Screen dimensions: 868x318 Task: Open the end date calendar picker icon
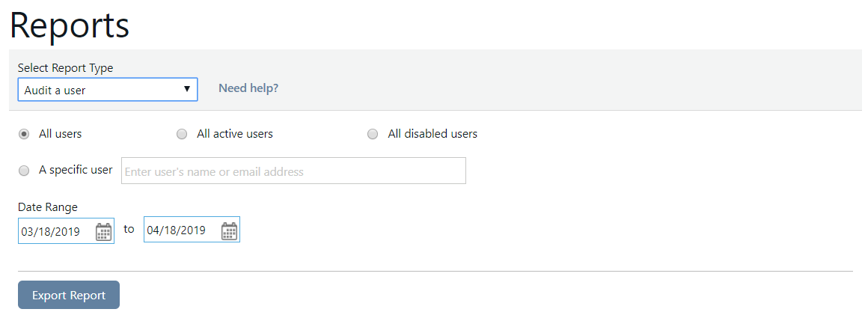[x=229, y=231]
